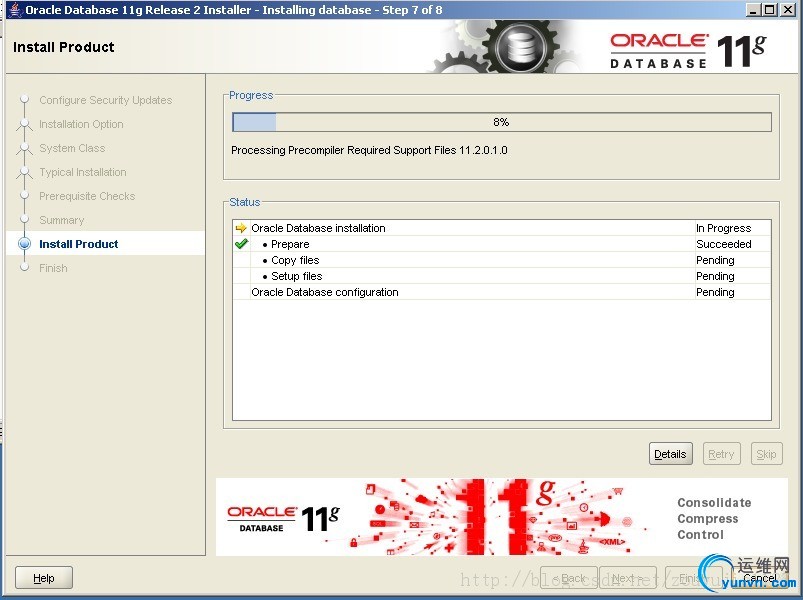
Task: Click the Oracle 11g advertisement banner
Action: tap(501, 517)
